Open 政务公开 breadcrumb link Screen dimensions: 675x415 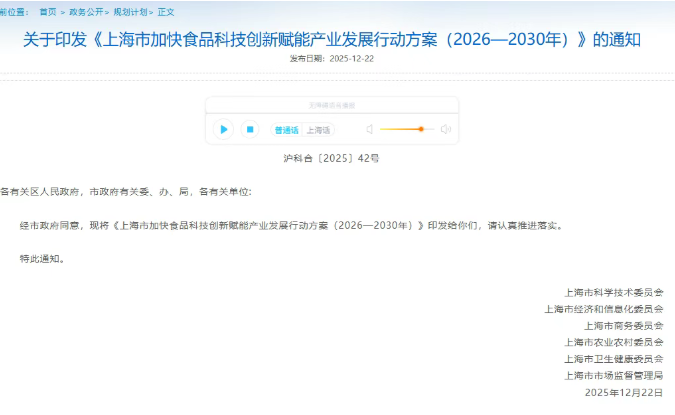tap(87, 11)
